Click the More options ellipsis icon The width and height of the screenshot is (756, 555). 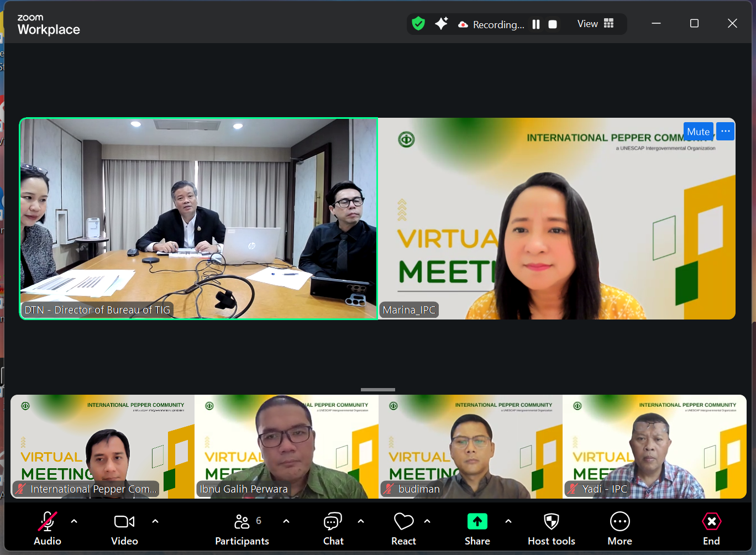tap(620, 521)
